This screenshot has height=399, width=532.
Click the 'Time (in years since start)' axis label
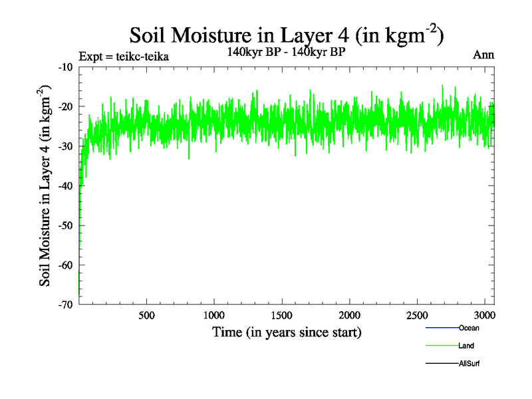click(x=287, y=331)
